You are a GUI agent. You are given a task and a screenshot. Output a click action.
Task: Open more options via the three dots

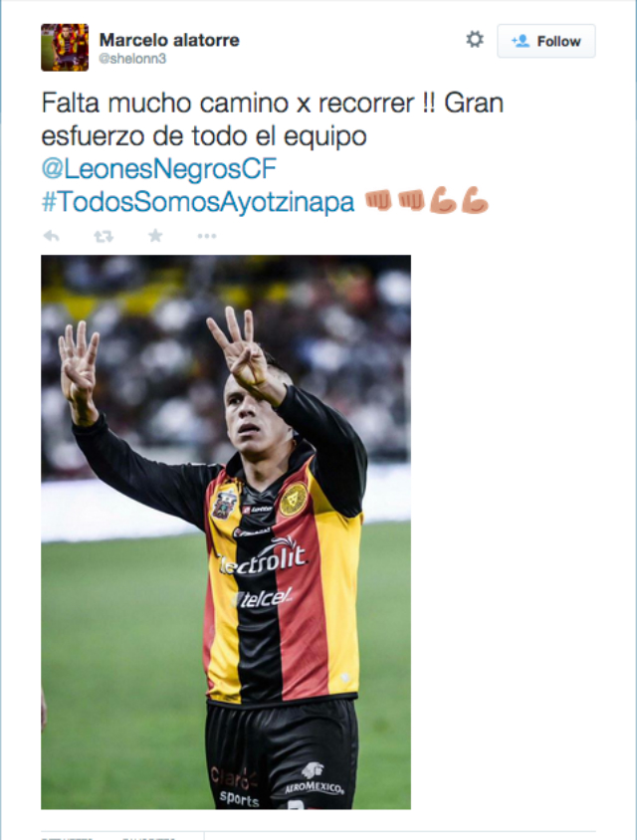click(207, 236)
